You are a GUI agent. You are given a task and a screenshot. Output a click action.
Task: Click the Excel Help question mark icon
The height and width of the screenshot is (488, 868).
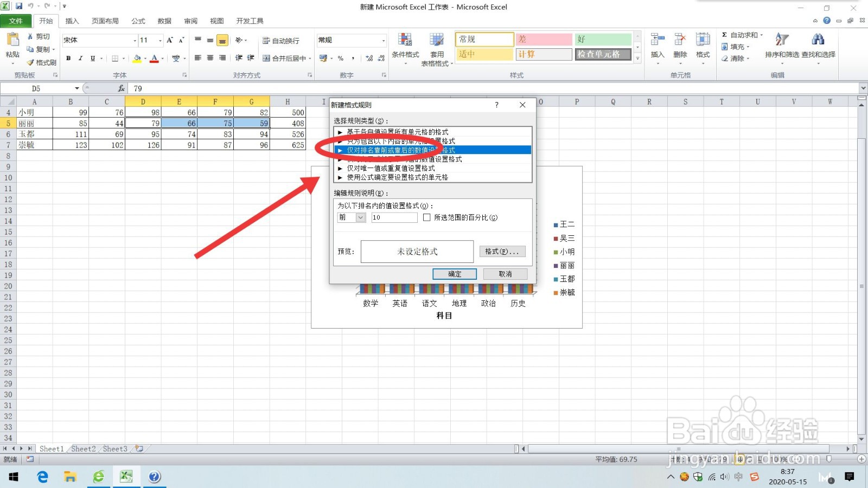[x=826, y=21]
